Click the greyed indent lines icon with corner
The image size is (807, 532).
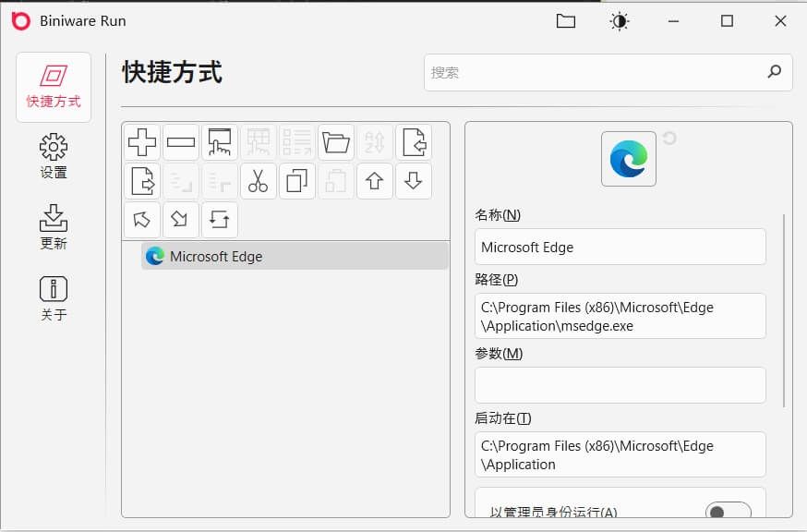(x=181, y=181)
